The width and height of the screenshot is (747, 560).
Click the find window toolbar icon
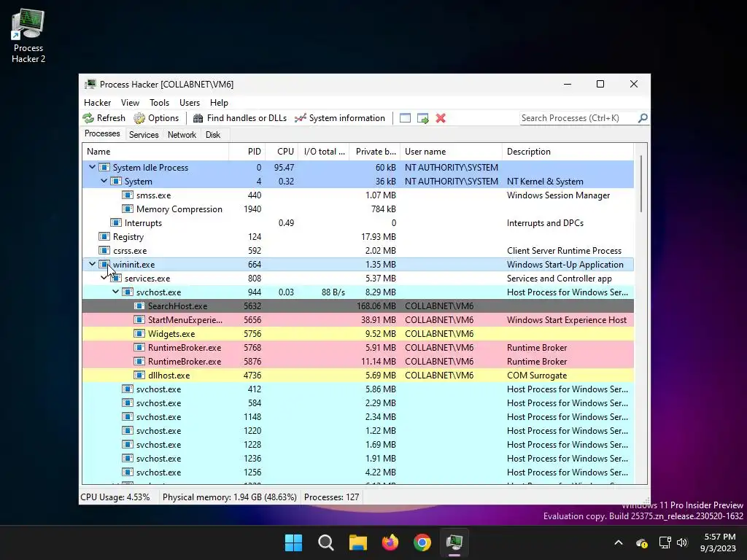point(405,118)
